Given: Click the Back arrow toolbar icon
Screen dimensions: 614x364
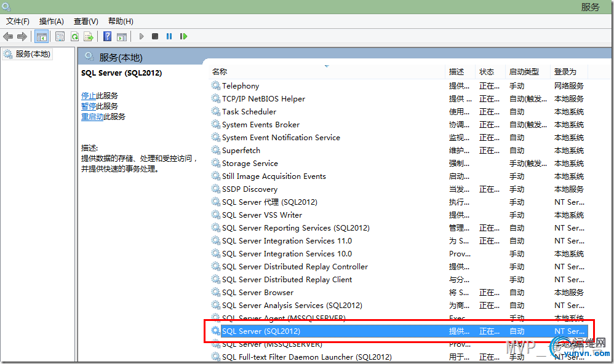Looking at the screenshot, I should (8, 36).
